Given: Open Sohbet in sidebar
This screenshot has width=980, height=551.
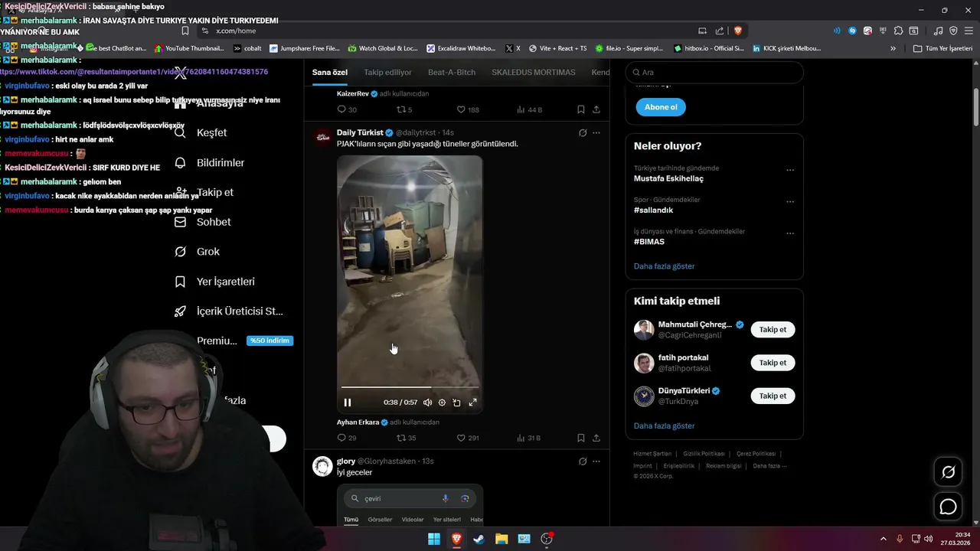Looking at the screenshot, I should click(204, 222).
